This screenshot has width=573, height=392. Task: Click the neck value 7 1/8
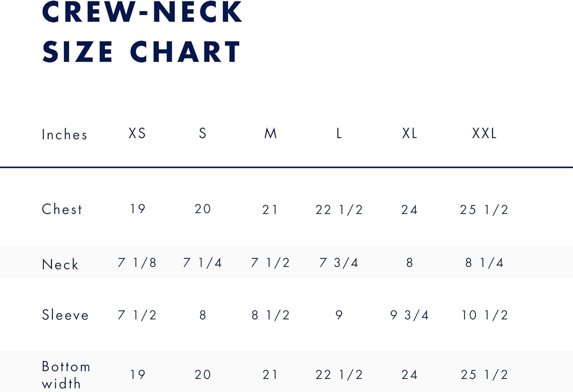(x=137, y=263)
